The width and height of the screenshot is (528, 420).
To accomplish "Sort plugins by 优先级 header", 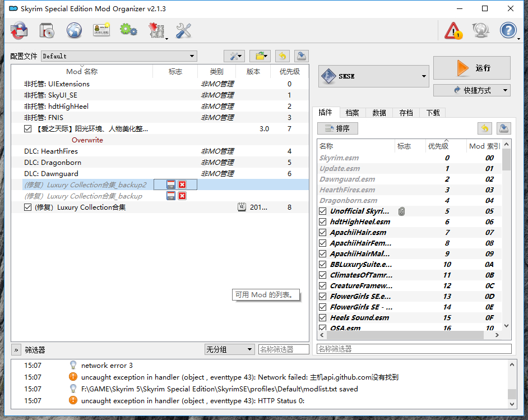I will pos(446,146).
